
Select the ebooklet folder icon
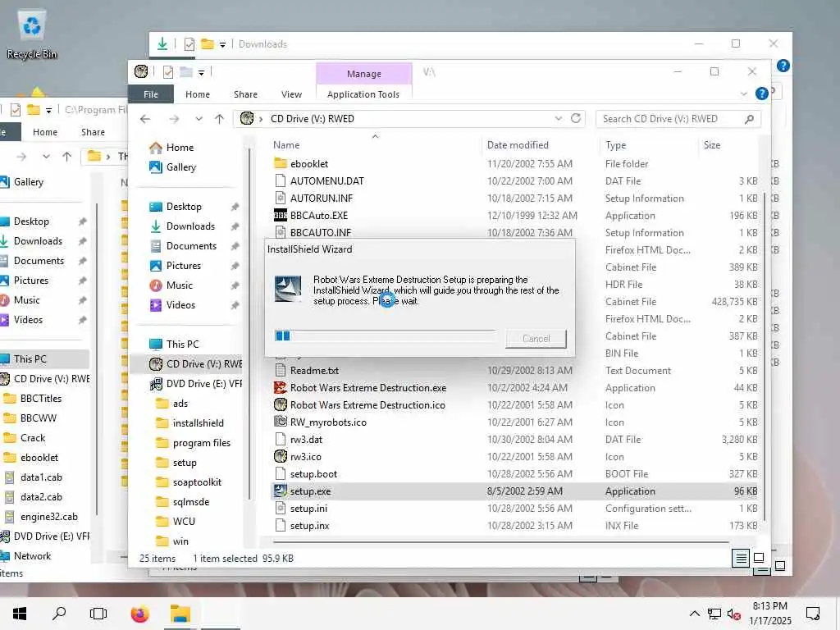pyautogui.click(x=281, y=164)
